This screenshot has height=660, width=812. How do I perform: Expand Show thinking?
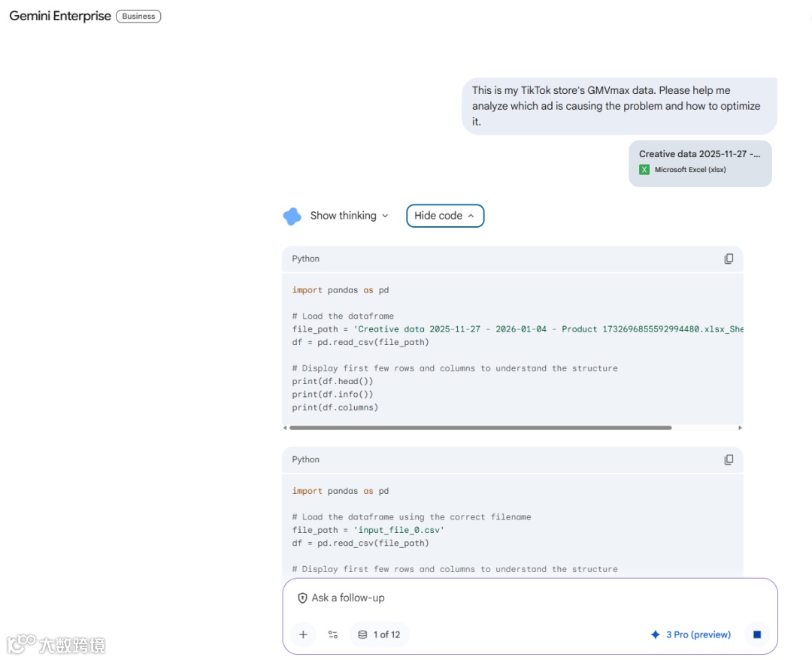[349, 216]
